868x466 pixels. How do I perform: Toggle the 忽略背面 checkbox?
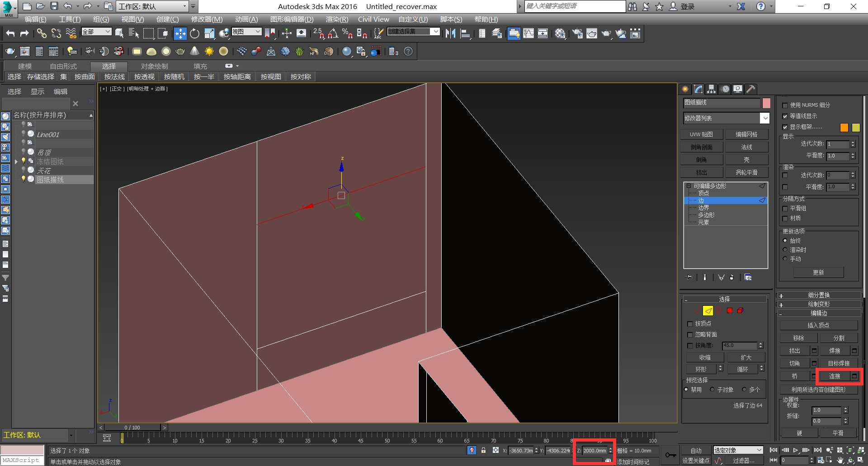(x=689, y=335)
